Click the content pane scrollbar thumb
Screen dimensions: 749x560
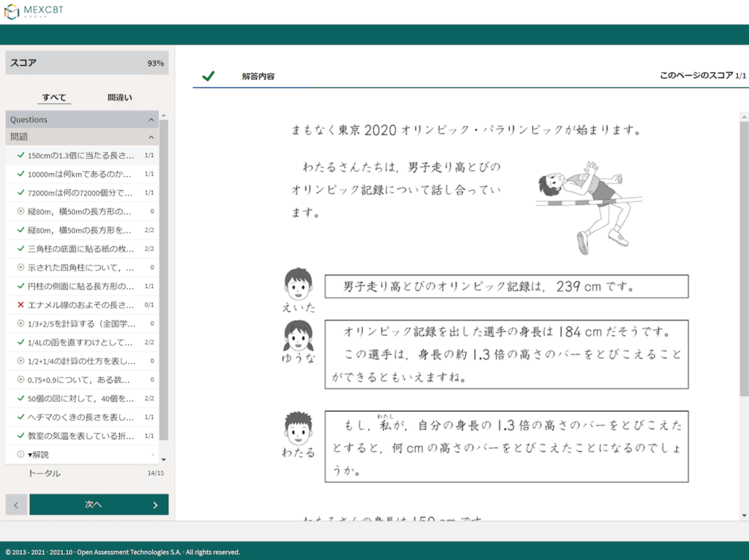744,258
